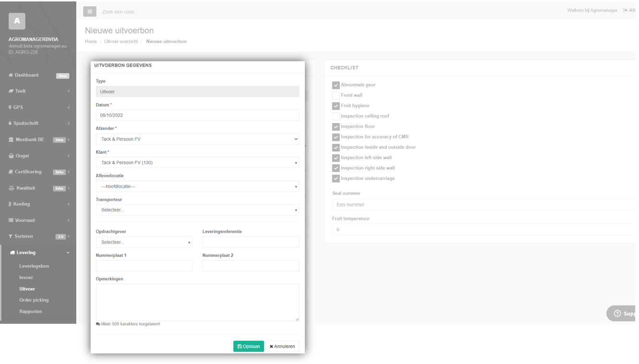Click the Agromanager 'A' logo

click(17, 21)
